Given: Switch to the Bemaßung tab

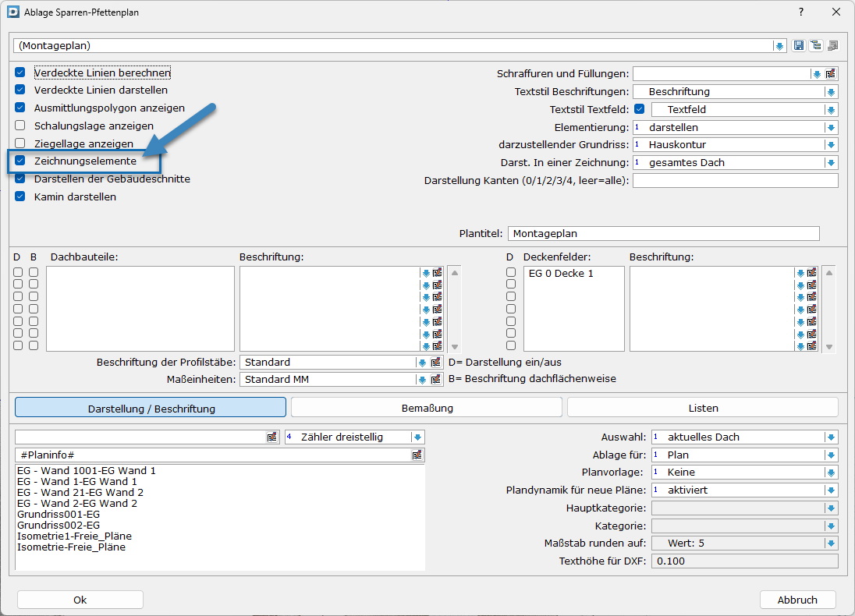Looking at the screenshot, I should (427, 408).
